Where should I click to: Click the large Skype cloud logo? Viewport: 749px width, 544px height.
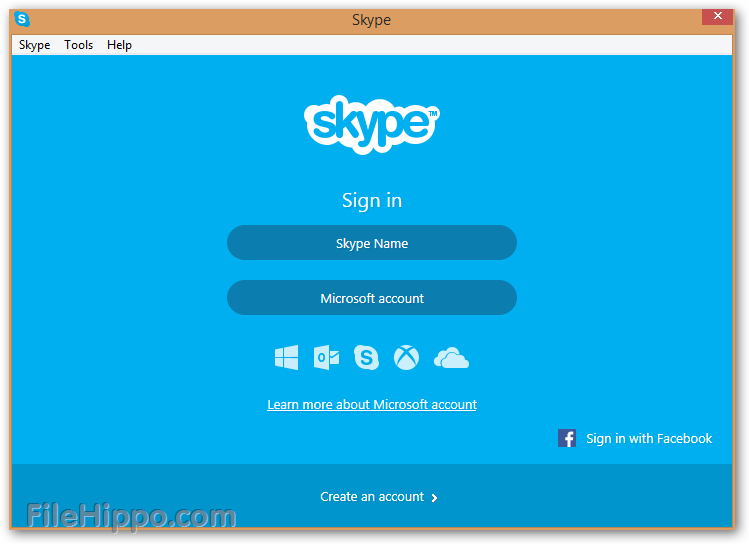372,124
